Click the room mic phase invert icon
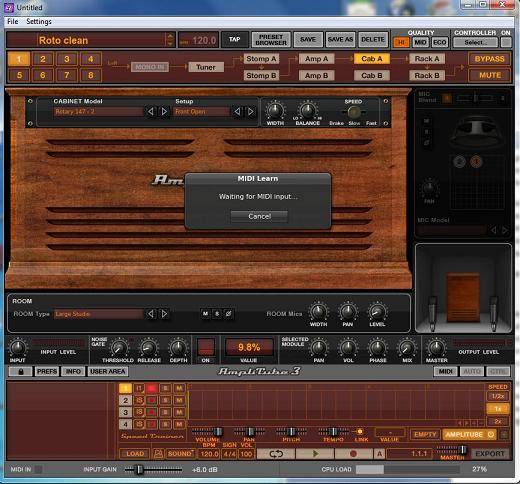The height and width of the screenshot is (484, 520). [x=228, y=314]
